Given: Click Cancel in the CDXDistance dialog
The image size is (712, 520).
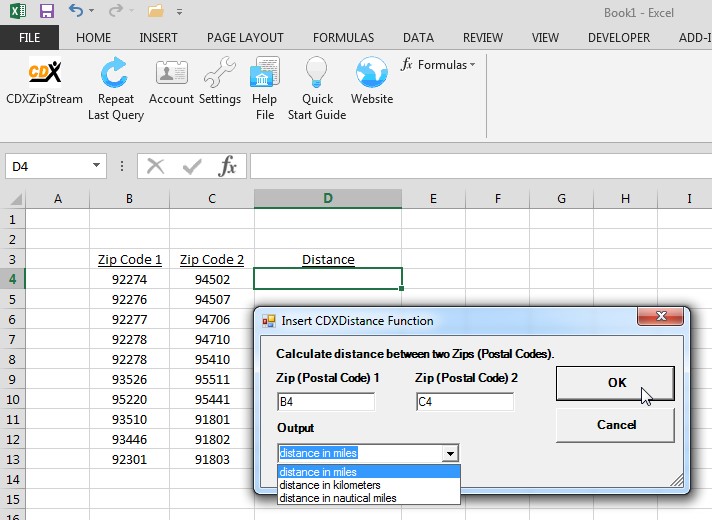Looking at the screenshot, I should tap(615, 425).
